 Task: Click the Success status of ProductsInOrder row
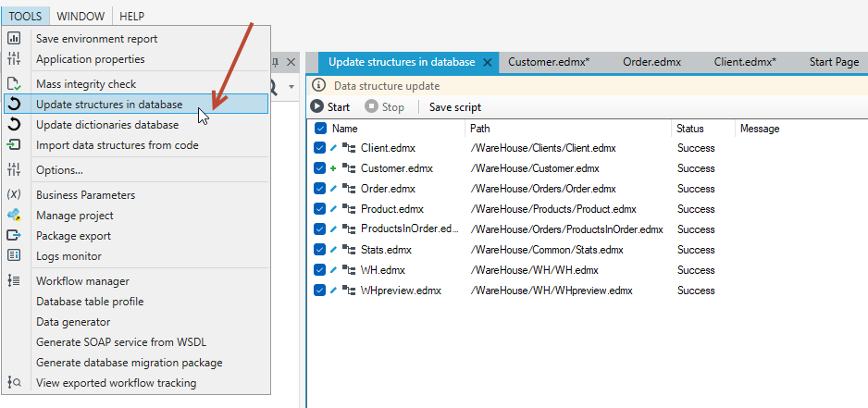[696, 229]
